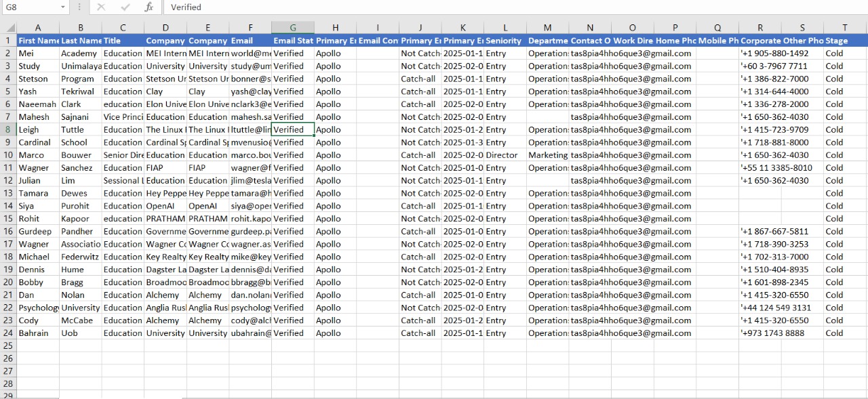Click the Marketing department cell

pos(547,155)
